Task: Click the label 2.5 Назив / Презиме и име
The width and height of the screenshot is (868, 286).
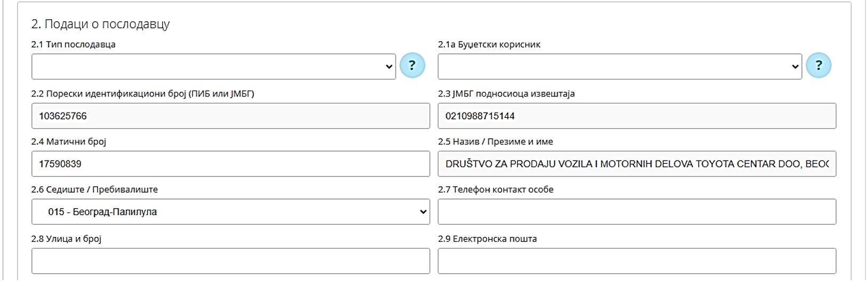Action: coord(495,142)
